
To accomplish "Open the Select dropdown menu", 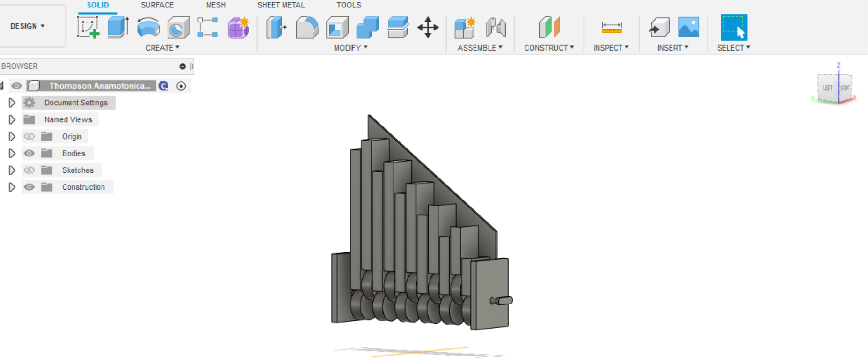I will coord(734,48).
